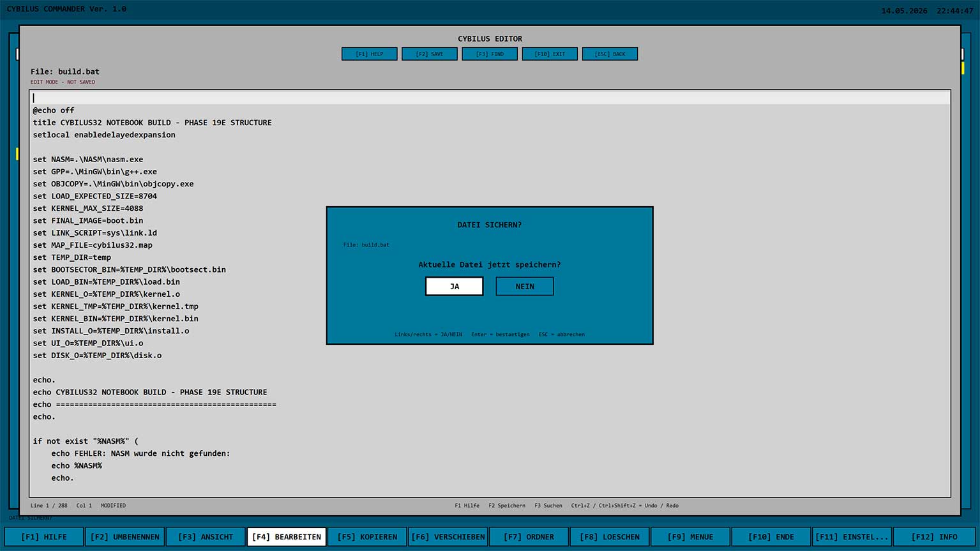This screenshot has height=551, width=980.
Task: Click 'set KERNEL_BIN' line
Action: click(116, 319)
